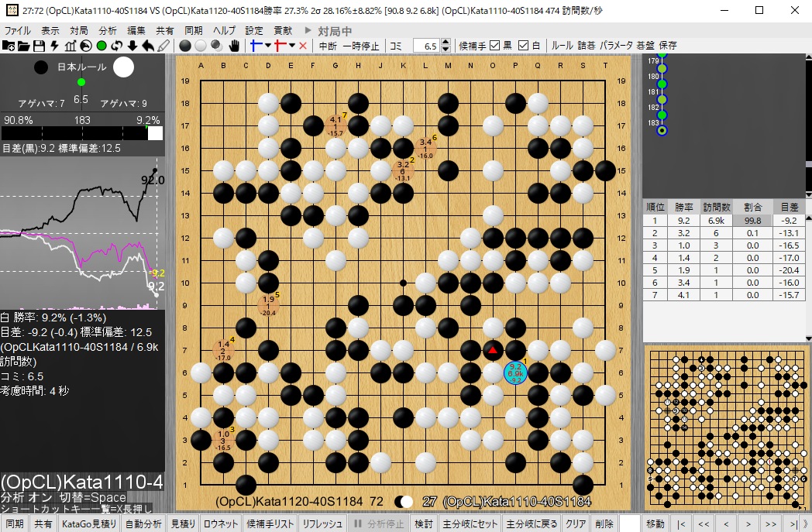The image size is (812, 532).
Task: Save the game with floppy disk icon
Action: [39, 46]
